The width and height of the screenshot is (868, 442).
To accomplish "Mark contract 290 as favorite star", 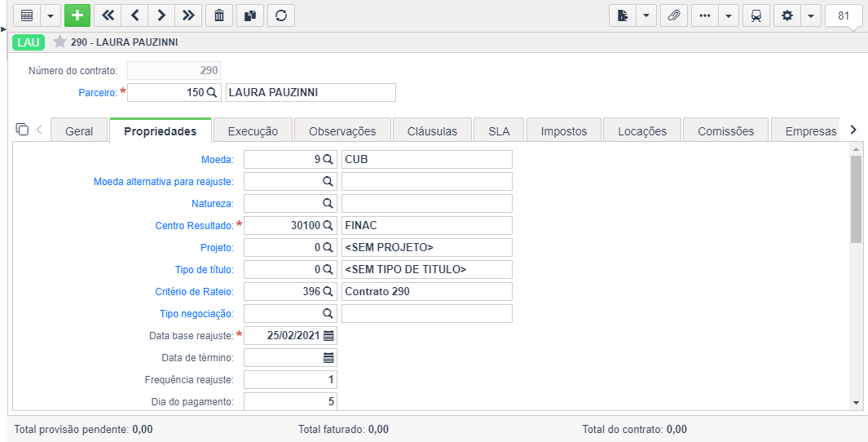I will (59, 42).
